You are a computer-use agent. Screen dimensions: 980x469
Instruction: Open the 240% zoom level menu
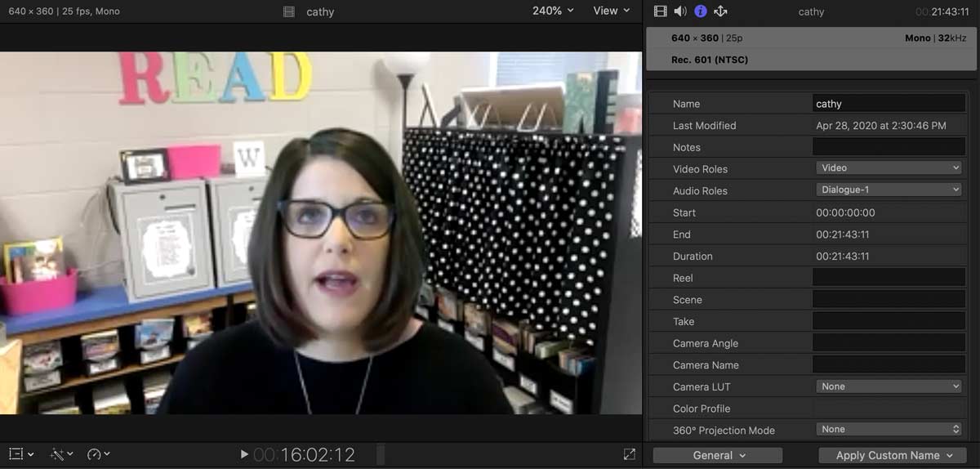coord(553,11)
